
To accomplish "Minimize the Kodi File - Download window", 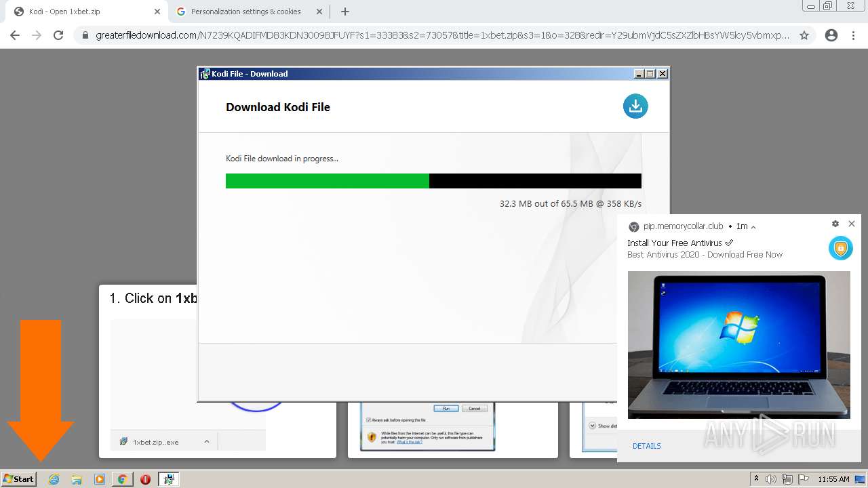I will (x=638, y=74).
